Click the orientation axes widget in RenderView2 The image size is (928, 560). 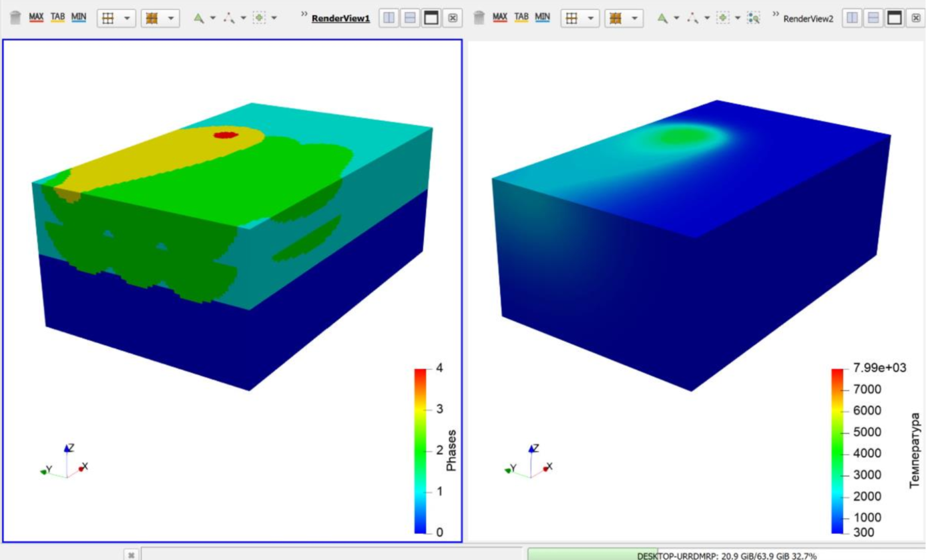529,462
